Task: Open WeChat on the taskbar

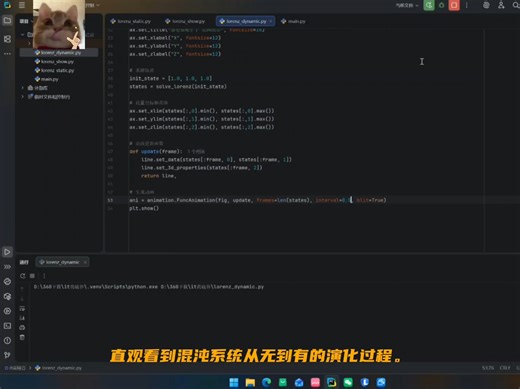Action: point(348,382)
